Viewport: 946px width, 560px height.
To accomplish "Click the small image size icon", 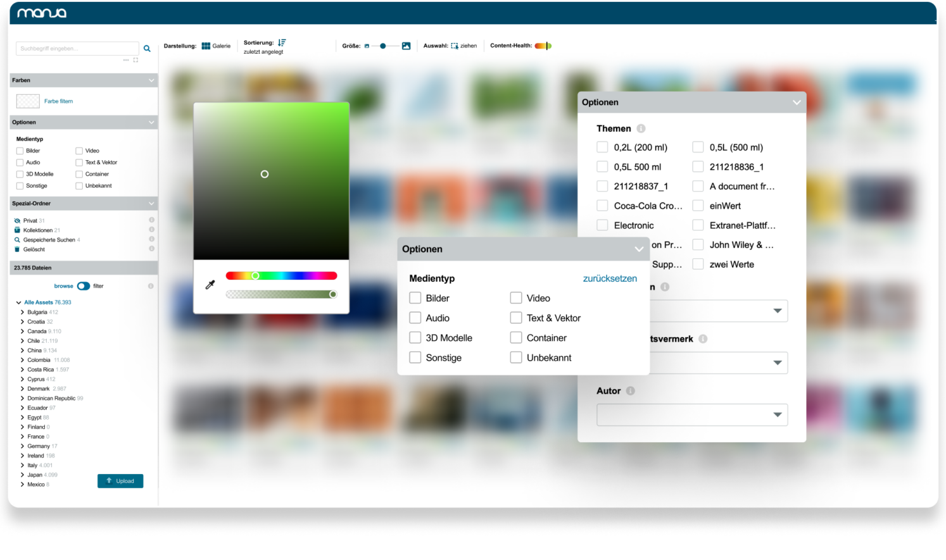I will pos(367,46).
